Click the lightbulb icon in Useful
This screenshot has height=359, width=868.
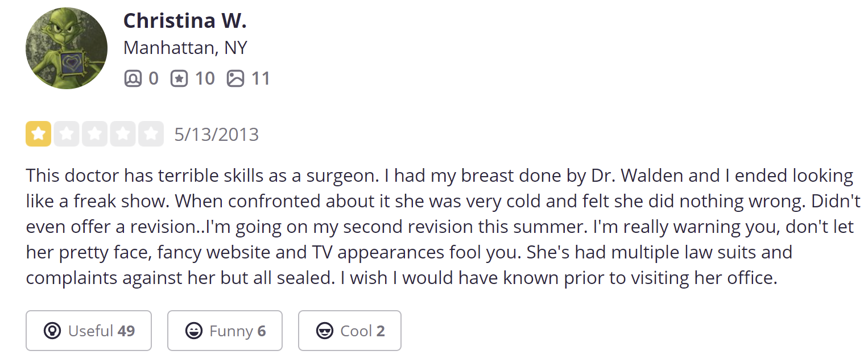point(52,331)
